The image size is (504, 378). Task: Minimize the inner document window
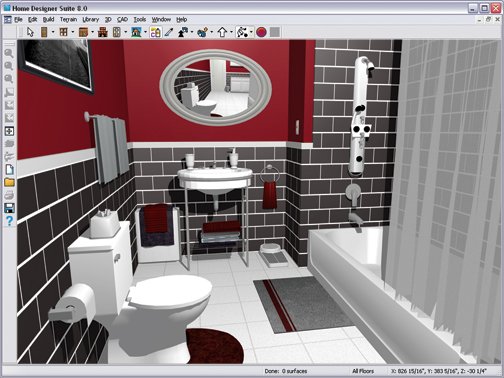pyautogui.click(x=480, y=20)
